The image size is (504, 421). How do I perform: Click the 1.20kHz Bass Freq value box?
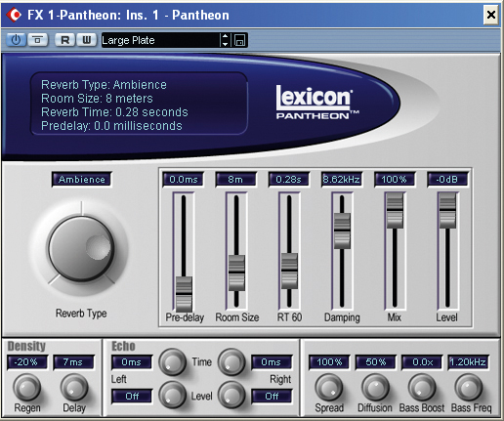tap(468, 362)
